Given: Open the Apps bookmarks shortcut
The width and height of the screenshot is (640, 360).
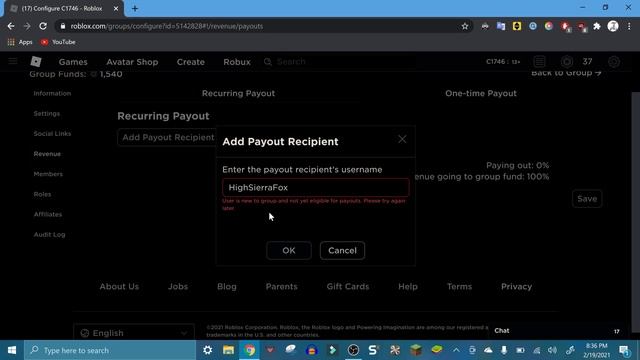Looking at the screenshot, I should 20,42.
